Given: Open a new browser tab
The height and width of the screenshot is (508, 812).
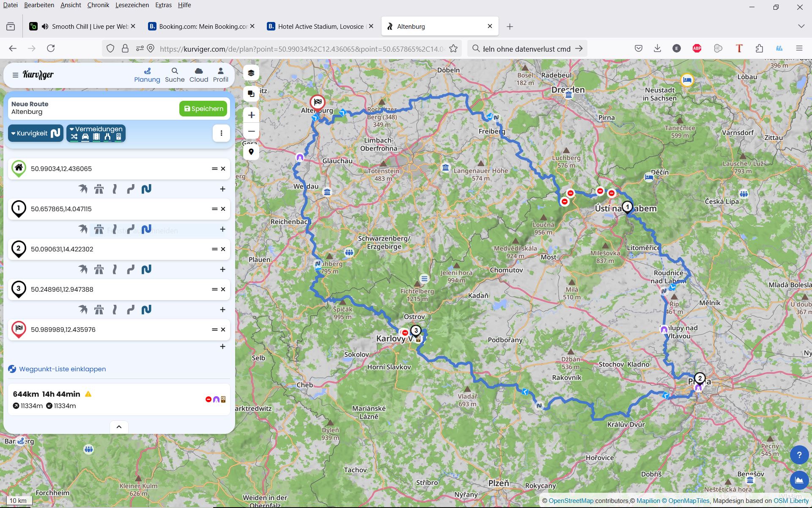Looking at the screenshot, I should point(510,27).
